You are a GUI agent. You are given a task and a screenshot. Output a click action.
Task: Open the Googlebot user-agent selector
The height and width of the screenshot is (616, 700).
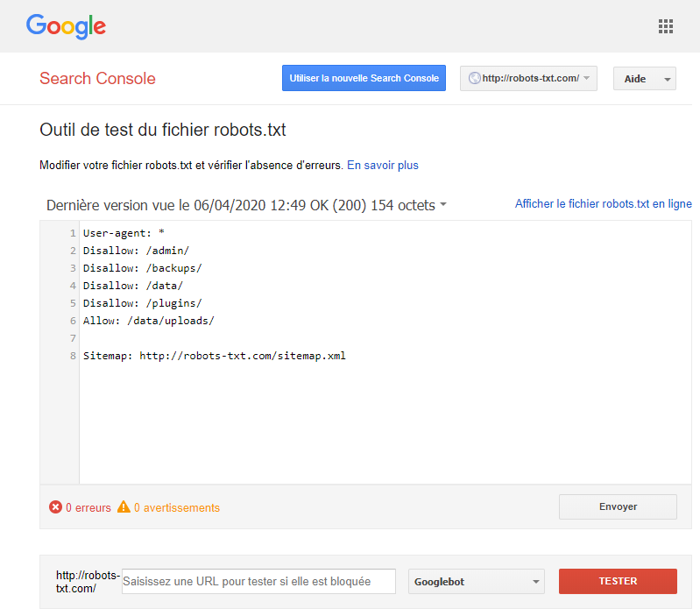click(476, 581)
